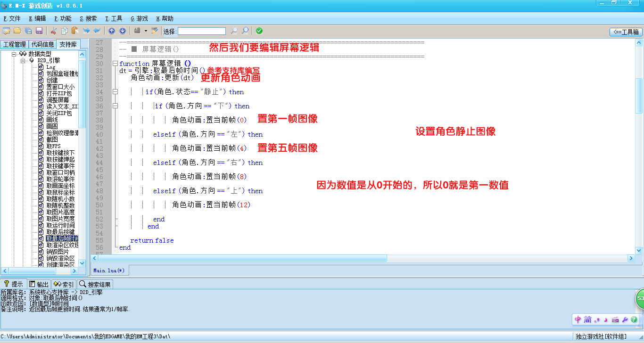Fold the nested if block at line 36
The width and height of the screenshot is (644, 343).
click(x=115, y=106)
